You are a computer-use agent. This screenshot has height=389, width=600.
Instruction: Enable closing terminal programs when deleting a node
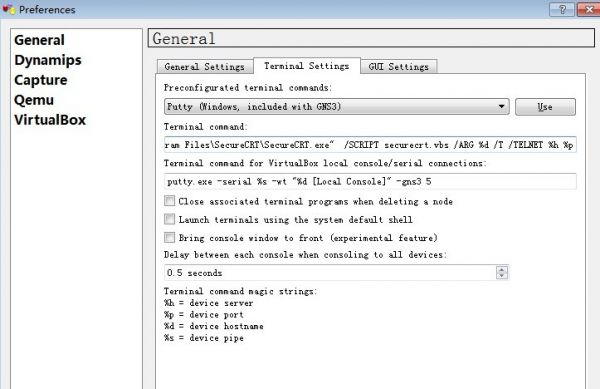click(170, 201)
